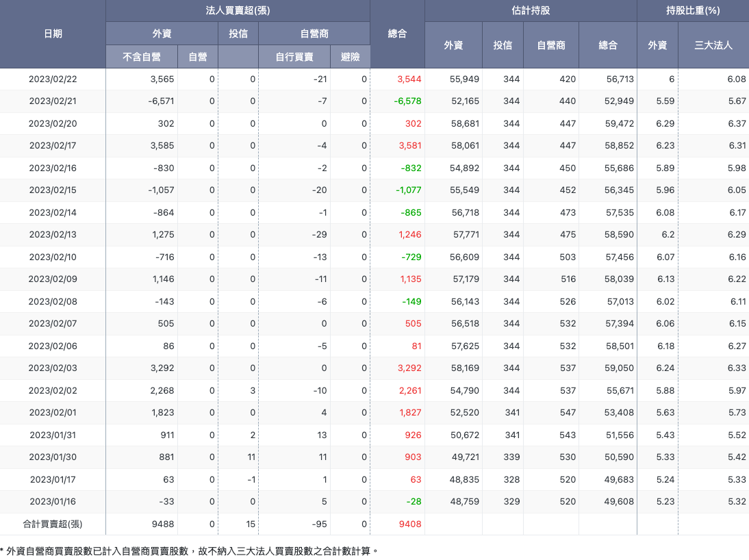Image resolution: width=749 pixels, height=560 pixels.
Task: Click foreign holding value 55,949
Action: [x=464, y=79]
